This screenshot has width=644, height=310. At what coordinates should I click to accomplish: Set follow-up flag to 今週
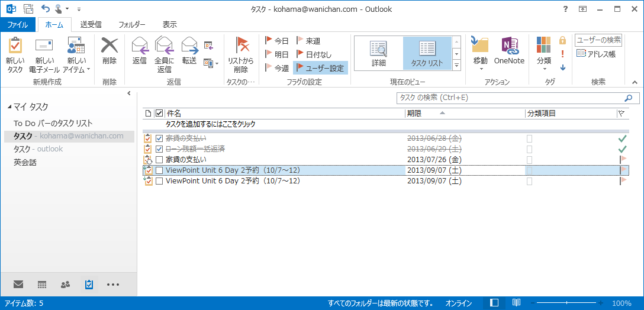pos(277,68)
